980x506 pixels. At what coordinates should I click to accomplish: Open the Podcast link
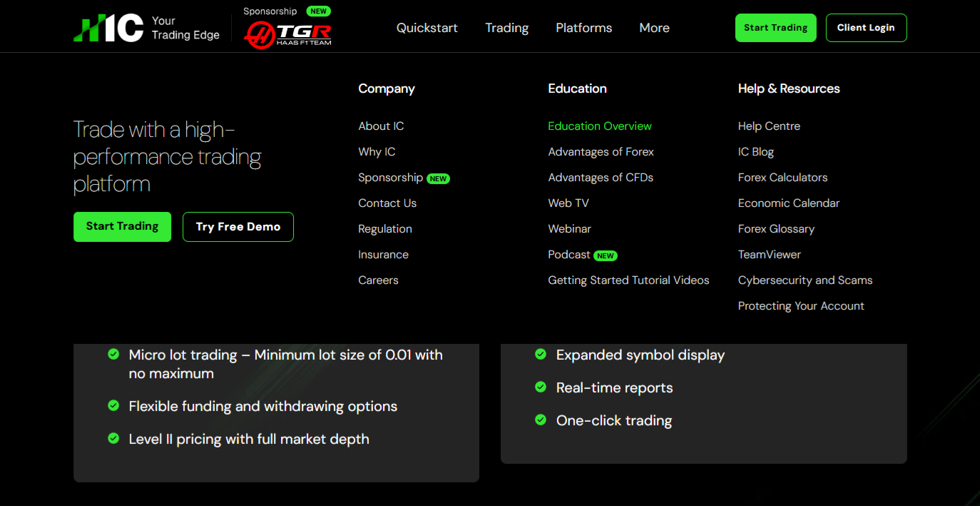click(x=569, y=255)
